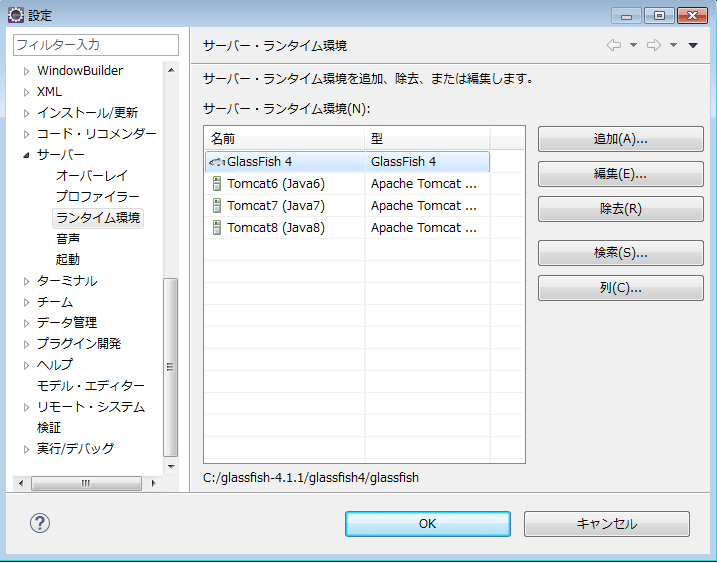Expand the ヘルプ node
Screen dimensions: 717x563
[x=26, y=365]
